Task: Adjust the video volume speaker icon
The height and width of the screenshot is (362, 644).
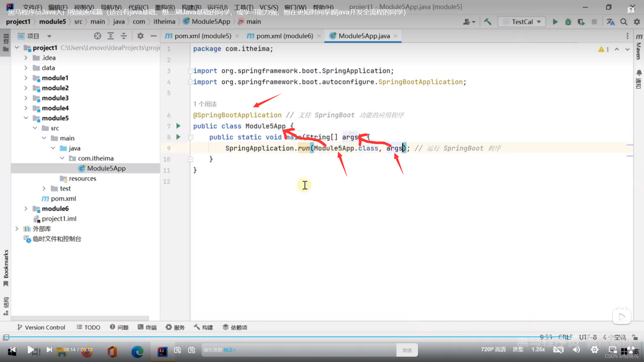Action: [577, 350]
